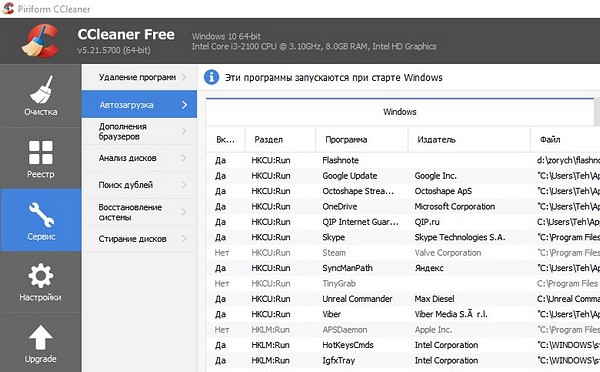Select the Сервис wrench section
Viewport: 600px width, 372px height.
pos(41,220)
